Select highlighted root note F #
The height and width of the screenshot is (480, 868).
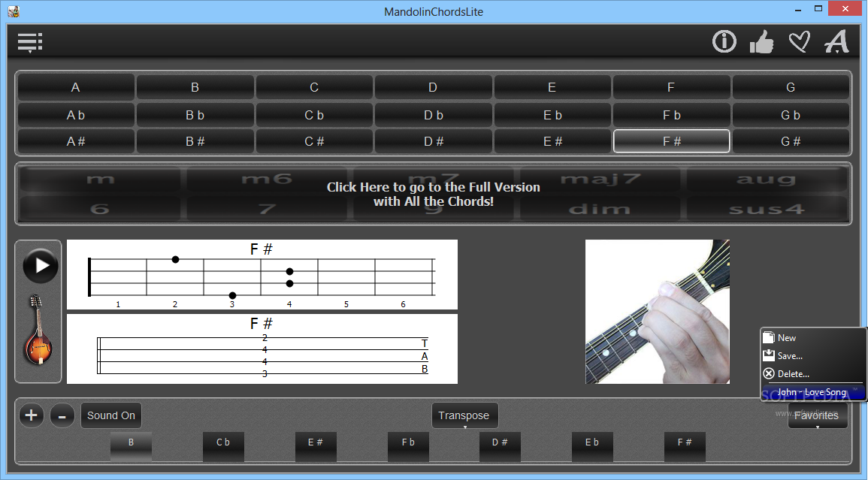click(672, 141)
